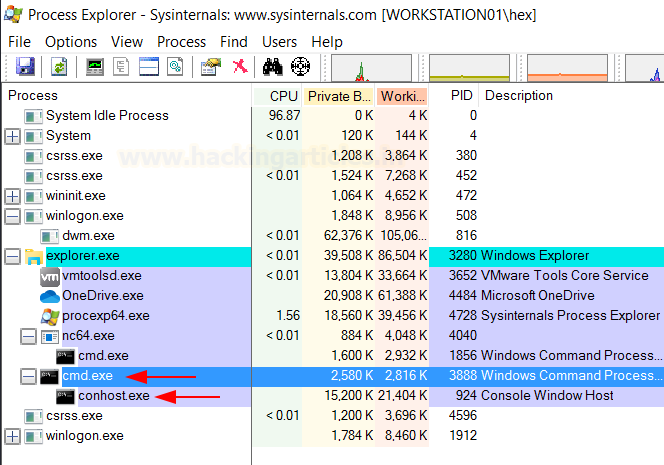Select the nc64.exe process row

pyautogui.click(x=333, y=336)
